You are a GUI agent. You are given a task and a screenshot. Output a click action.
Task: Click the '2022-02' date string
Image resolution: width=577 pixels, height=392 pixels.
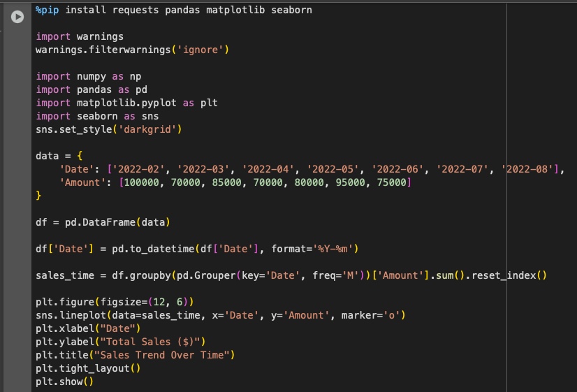coord(138,169)
